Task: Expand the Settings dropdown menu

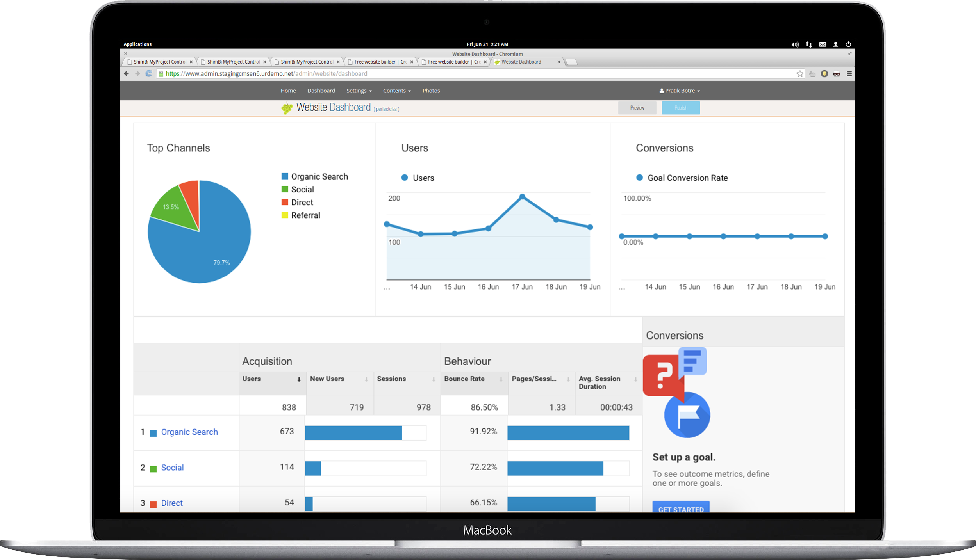Action: pos(359,91)
